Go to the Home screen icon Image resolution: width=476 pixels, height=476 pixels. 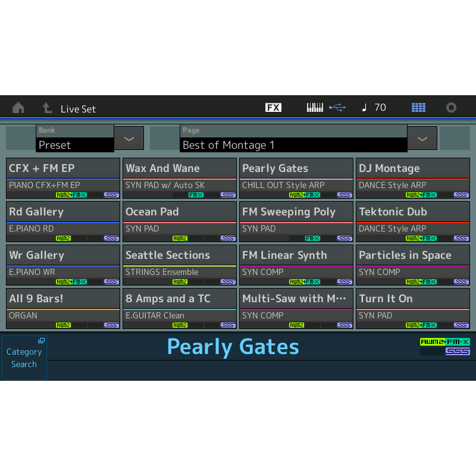point(18,108)
